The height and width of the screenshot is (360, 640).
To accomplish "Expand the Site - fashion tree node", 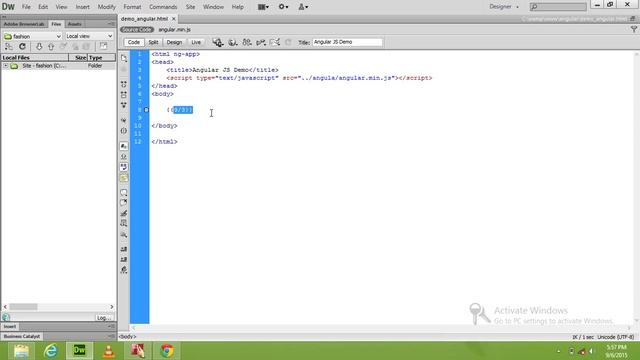I will click(6, 66).
